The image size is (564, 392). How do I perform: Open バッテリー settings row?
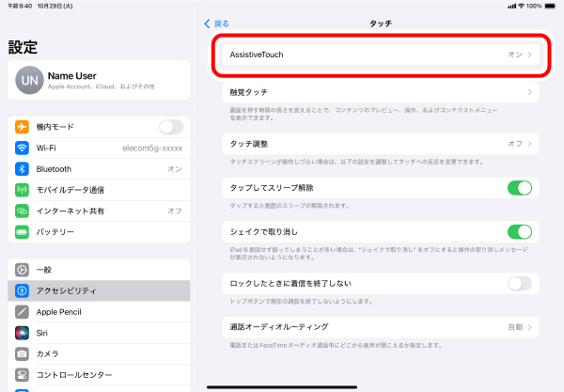(x=99, y=232)
